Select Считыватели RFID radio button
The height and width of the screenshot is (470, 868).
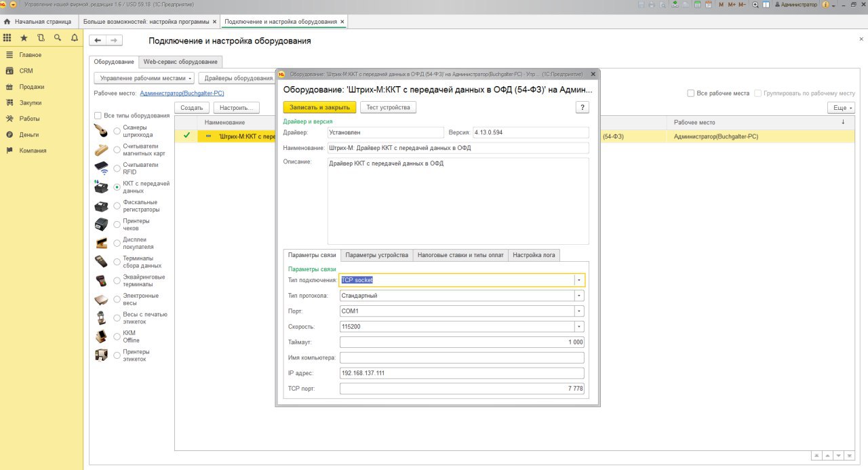[117, 168]
